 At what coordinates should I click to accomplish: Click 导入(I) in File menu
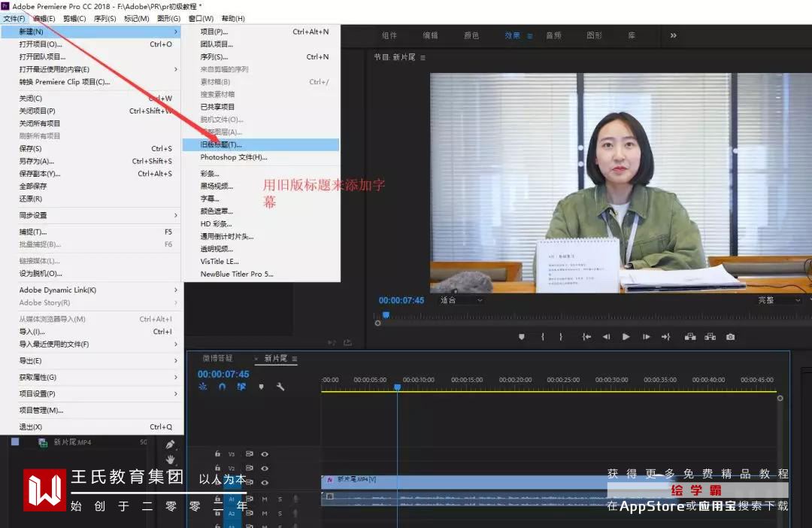92,332
